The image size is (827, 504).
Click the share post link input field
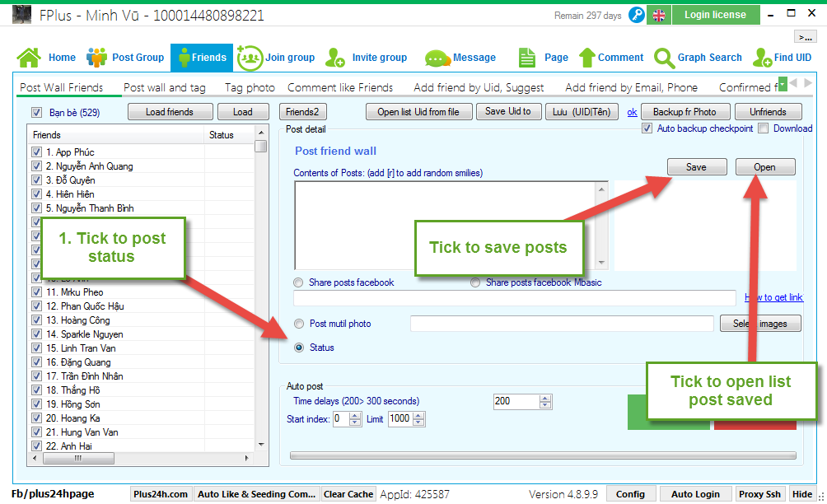pos(515,298)
